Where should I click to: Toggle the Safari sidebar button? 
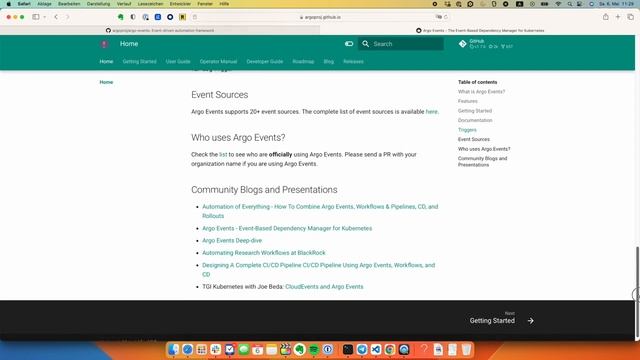[x=36, y=17]
